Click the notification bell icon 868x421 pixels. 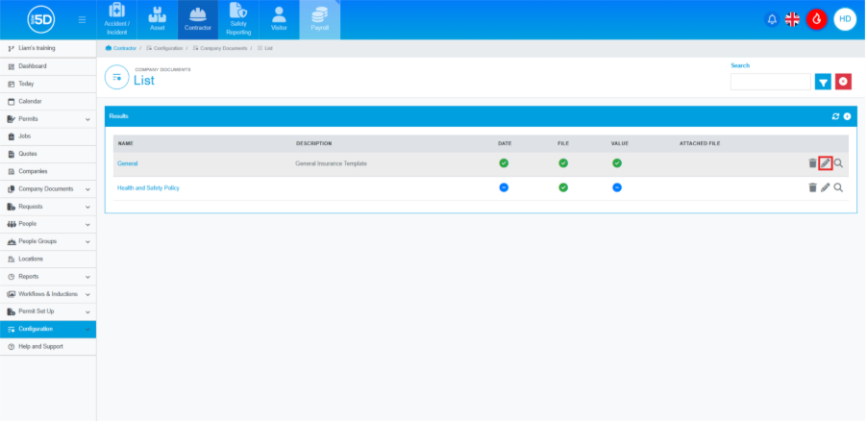(771, 19)
